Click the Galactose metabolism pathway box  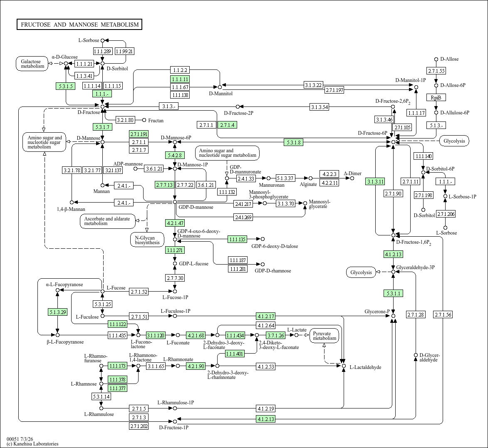32,64
